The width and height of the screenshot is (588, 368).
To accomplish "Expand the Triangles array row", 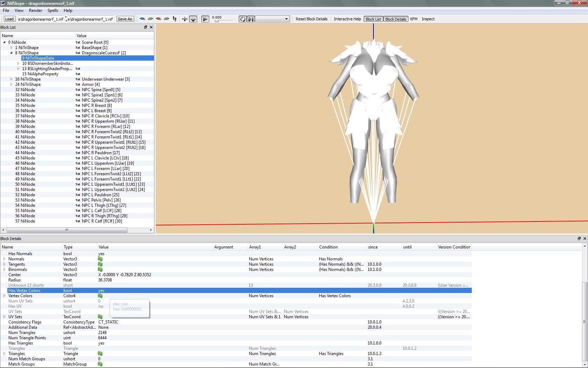I will [4, 354].
